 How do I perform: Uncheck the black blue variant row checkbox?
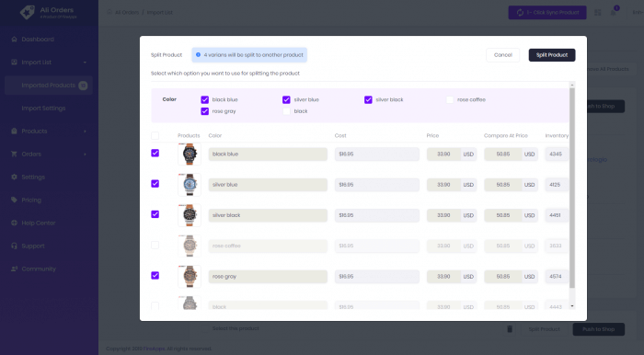[155, 153]
